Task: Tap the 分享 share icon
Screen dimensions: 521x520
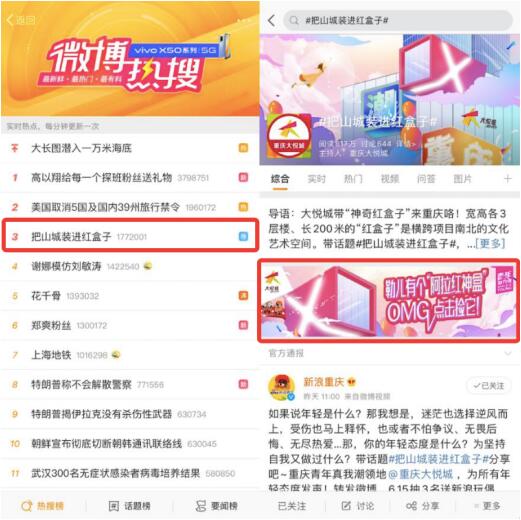Action: pyautogui.click(x=411, y=506)
